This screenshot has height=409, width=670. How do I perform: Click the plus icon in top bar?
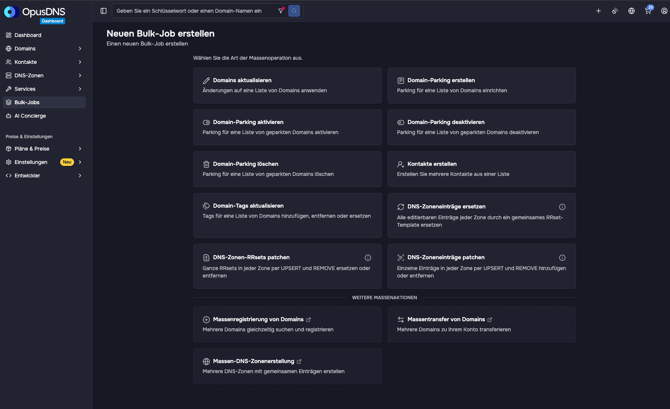pyautogui.click(x=598, y=11)
